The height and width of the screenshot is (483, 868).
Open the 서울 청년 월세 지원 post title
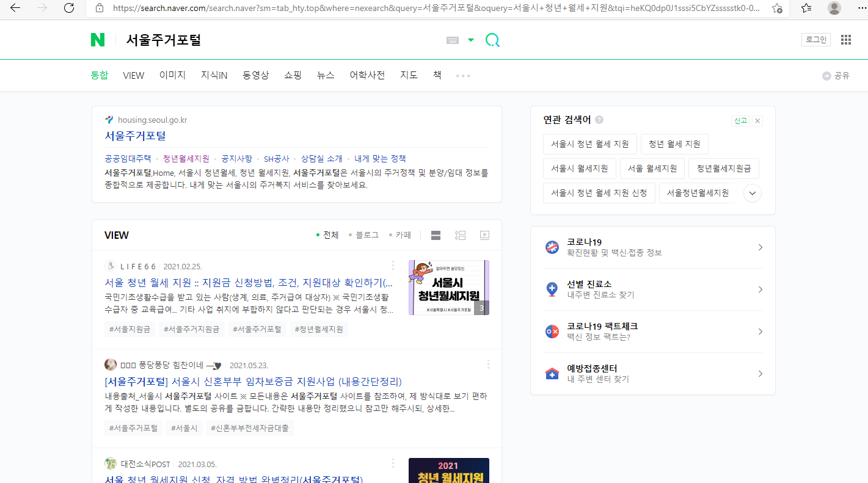[x=249, y=283]
